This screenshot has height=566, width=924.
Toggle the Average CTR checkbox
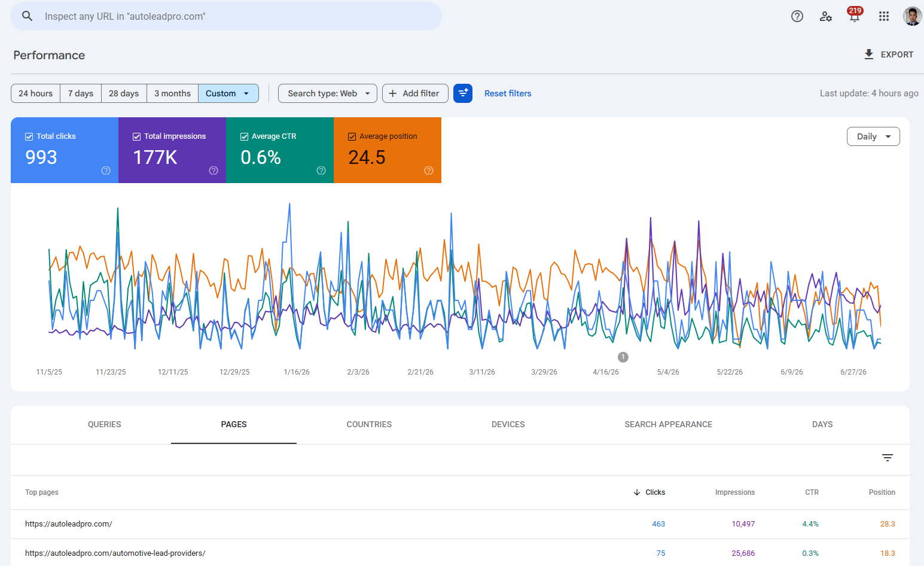[244, 136]
